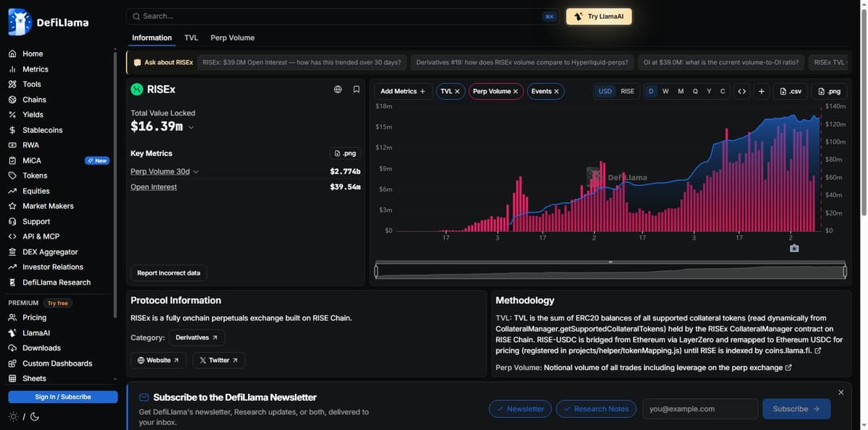
Task: Set chart interval to monthly M
Action: pyautogui.click(x=681, y=91)
